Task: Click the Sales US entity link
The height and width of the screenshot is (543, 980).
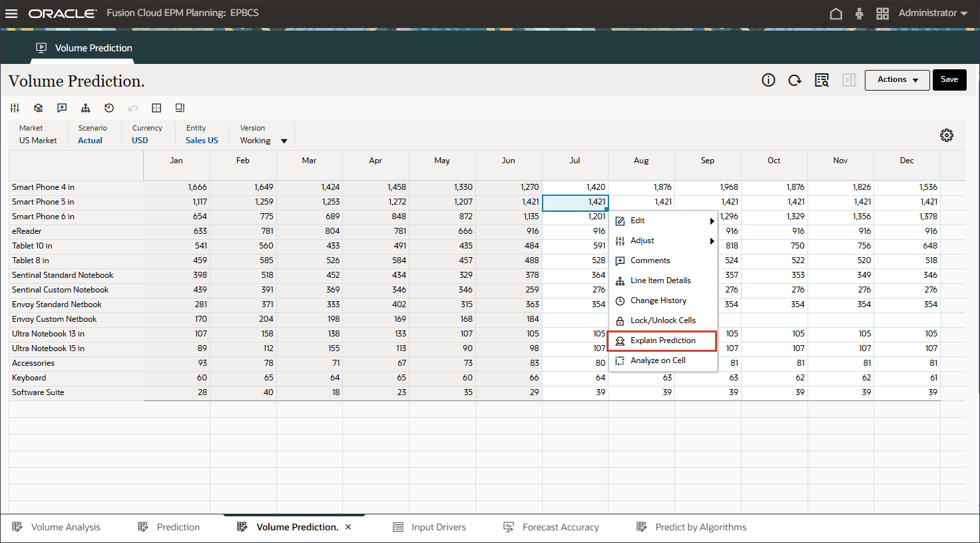Action: point(202,141)
